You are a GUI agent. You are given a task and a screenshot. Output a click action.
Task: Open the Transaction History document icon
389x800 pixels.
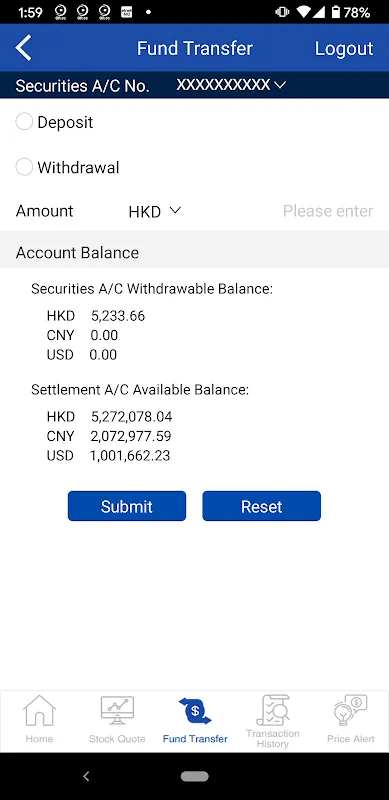click(273, 710)
